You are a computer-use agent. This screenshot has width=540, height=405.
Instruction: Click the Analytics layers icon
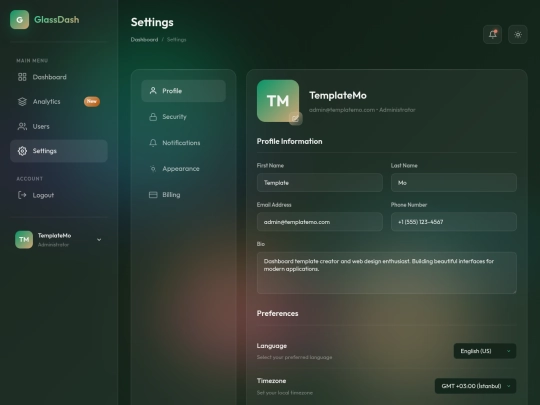coord(22,102)
